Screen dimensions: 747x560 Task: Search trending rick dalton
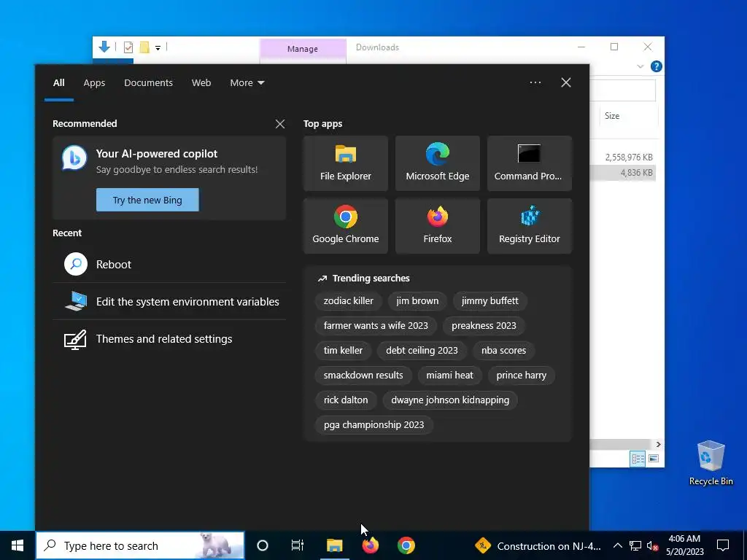tap(346, 400)
